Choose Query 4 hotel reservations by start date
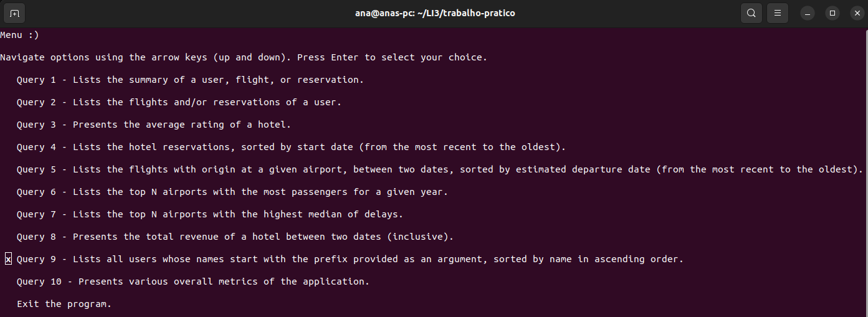The width and height of the screenshot is (868, 317). [291, 147]
